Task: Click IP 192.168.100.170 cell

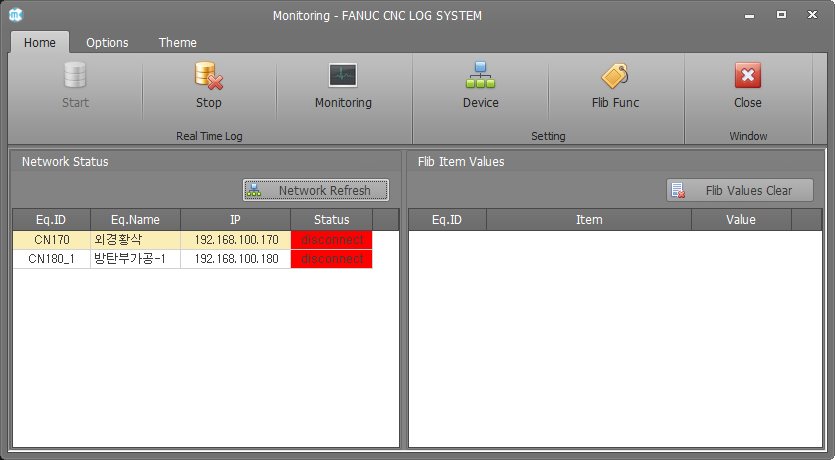Action: tap(236, 240)
